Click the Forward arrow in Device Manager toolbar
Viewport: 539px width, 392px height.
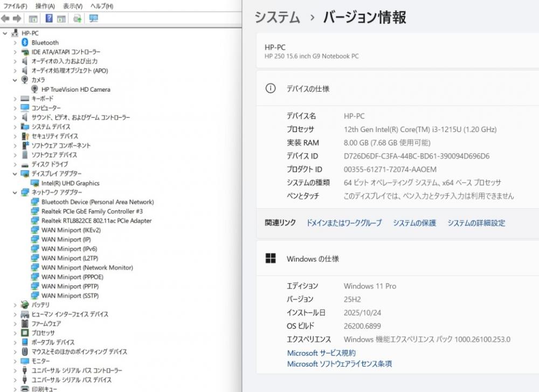click(x=17, y=18)
